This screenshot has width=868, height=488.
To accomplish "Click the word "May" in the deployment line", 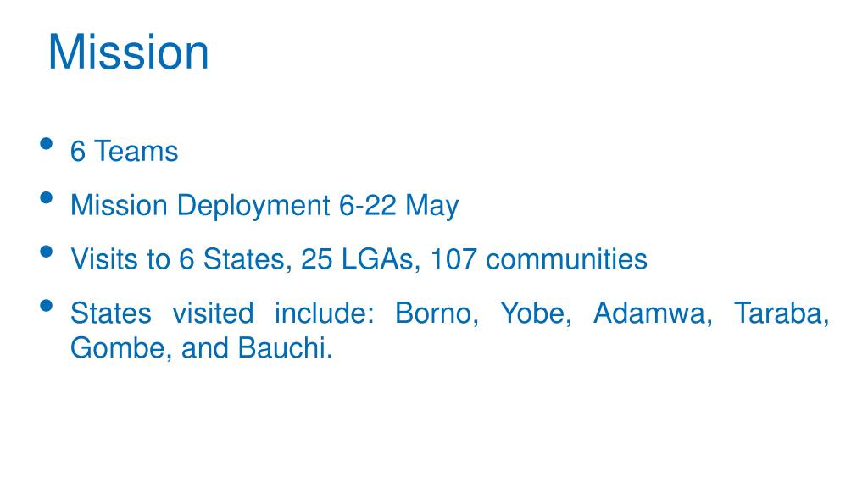I will tap(432, 207).
